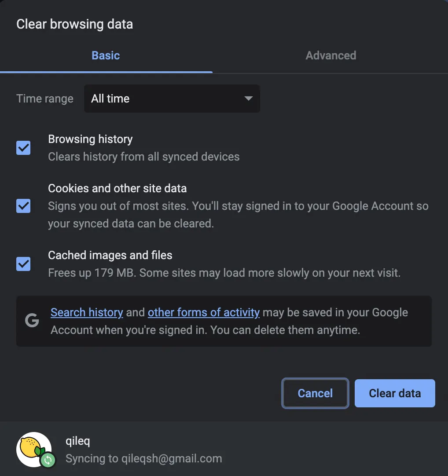Open the Search history link

click(87, 312)
